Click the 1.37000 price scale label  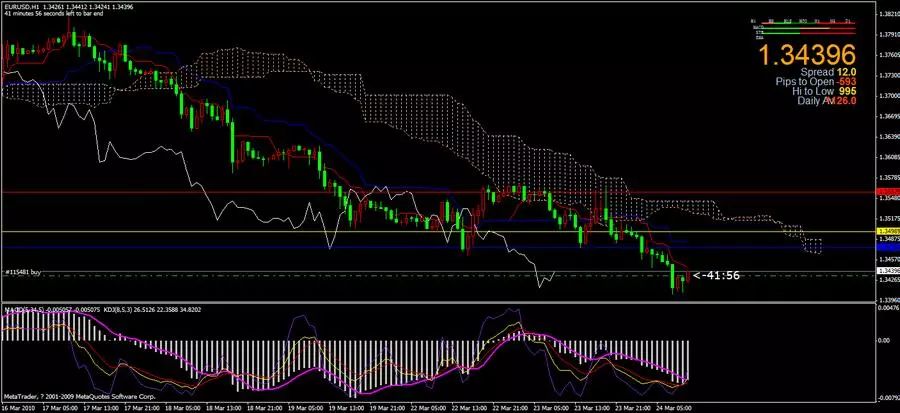tap(889, 96)
